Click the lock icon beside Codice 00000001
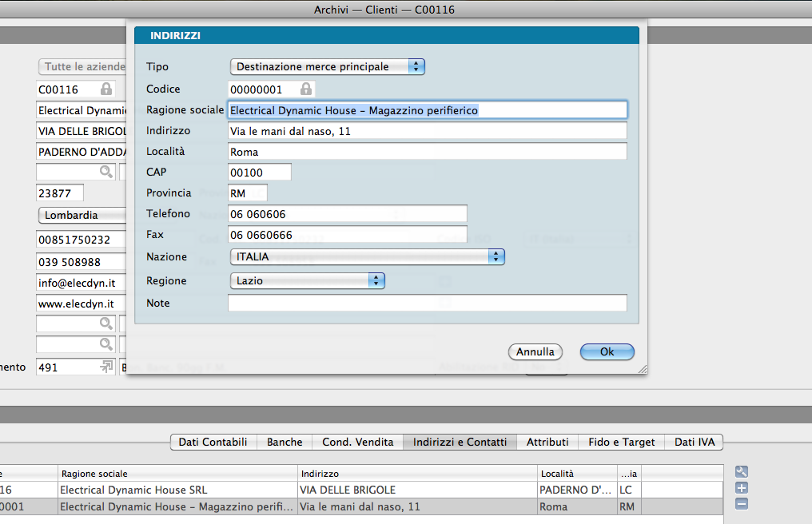The width and height of the screenshot is (812, 524). click(306, 89)
